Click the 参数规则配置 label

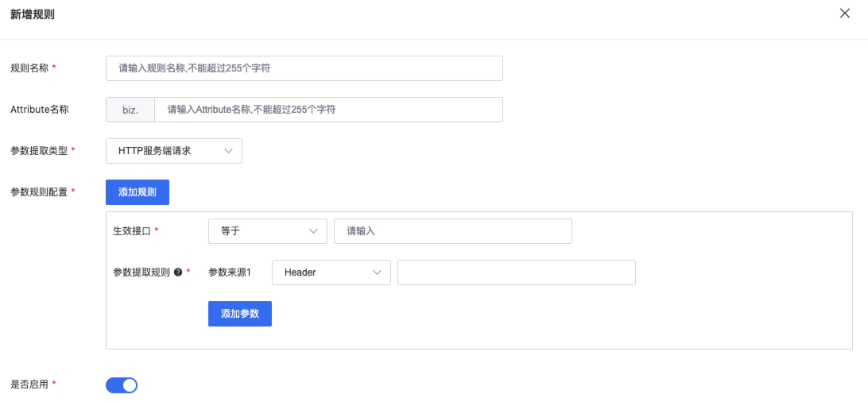coord(38,191)
